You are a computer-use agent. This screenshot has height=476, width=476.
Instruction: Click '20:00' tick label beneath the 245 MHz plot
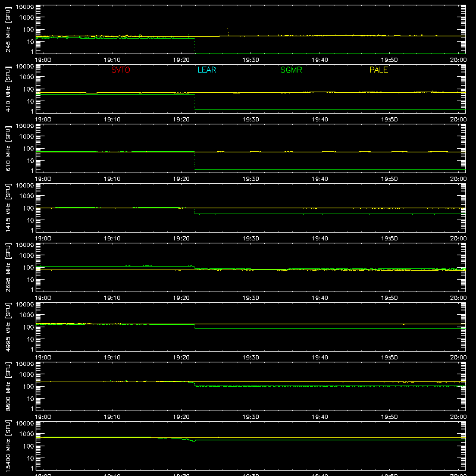coord(458,60)
